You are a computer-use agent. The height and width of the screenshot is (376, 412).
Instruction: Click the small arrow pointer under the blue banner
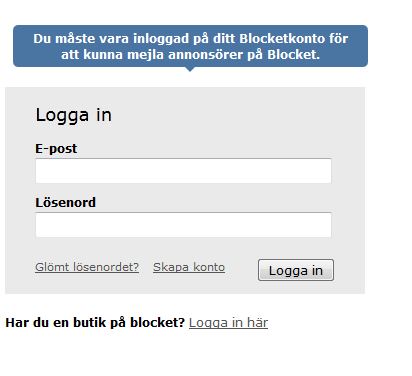190,69
